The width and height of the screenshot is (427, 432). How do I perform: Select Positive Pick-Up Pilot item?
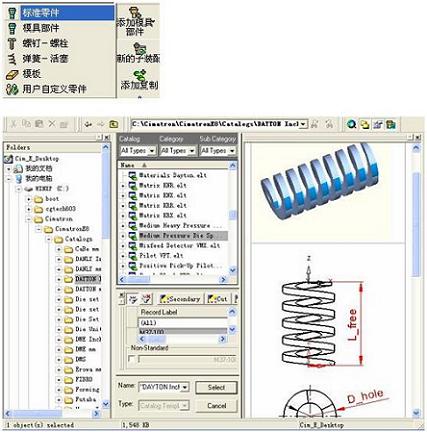coord(180,266)
